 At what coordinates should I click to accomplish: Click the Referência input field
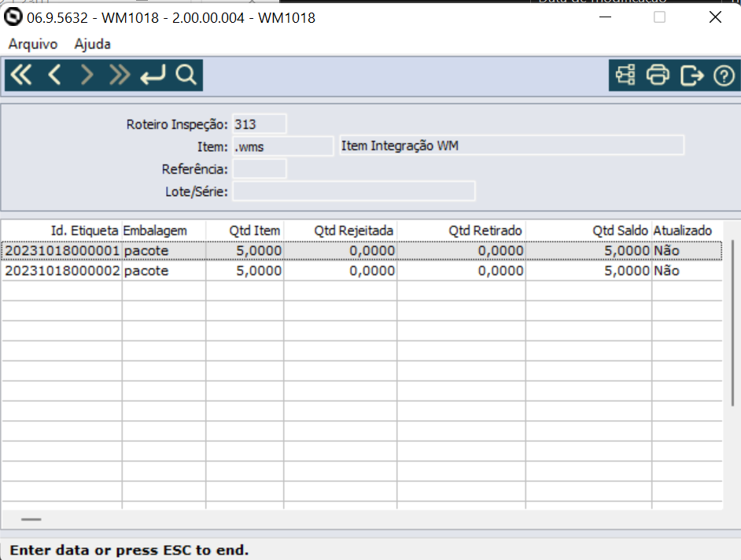pos(260,169)
